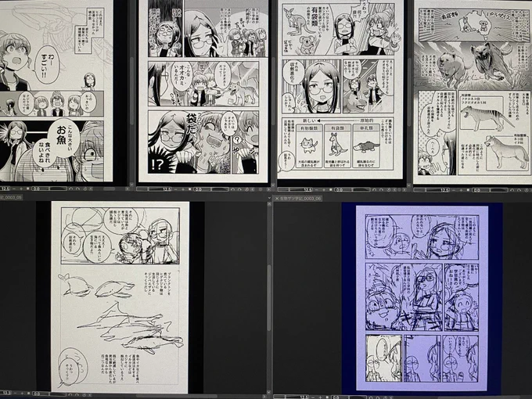Image resolution: width=532 pixels, height=399 pixels.
Task: Adjust the rotation slider under the 有袋類 kangaroo page
Action: coord(361,189)
